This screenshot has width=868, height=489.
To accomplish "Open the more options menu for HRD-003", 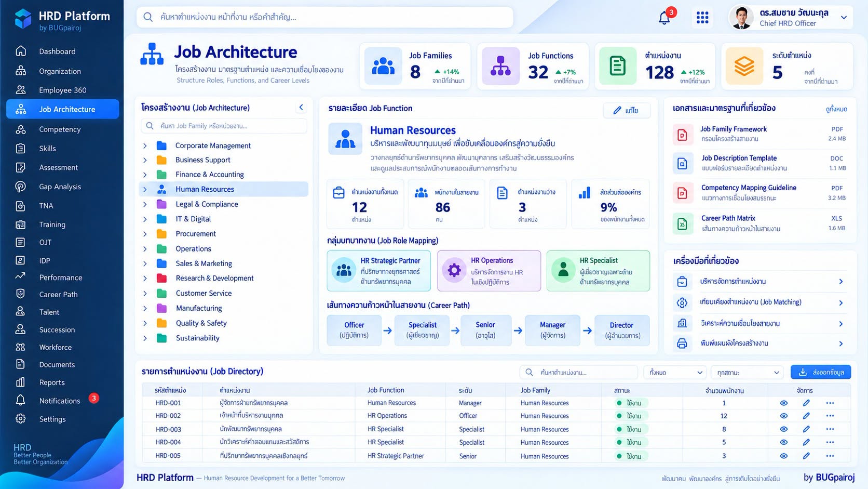I will pyautogui.click(x=830, y=429).
